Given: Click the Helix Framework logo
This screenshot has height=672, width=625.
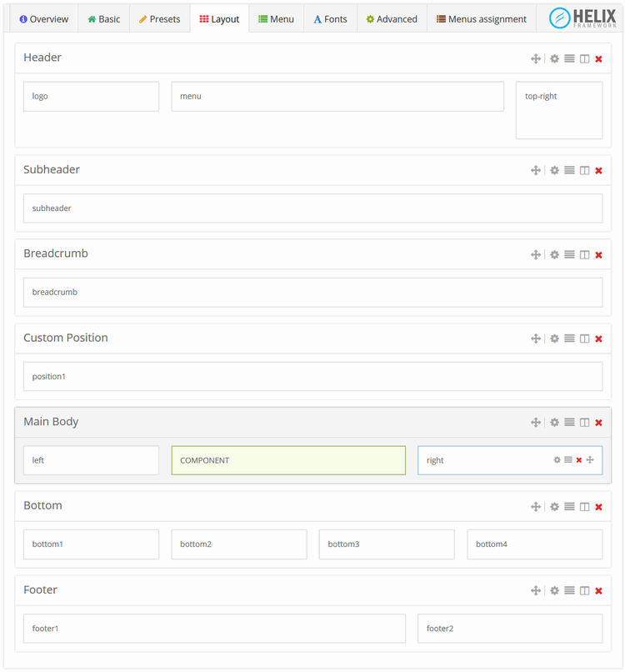Looking at the screenshot, I should click(x=582, y=18).
